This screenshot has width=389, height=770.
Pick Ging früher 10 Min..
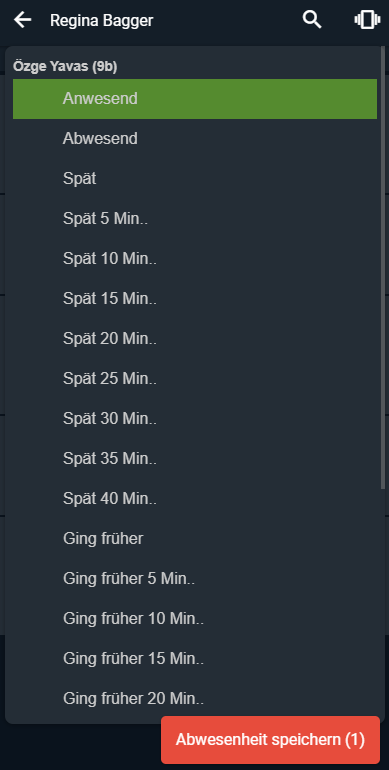pos(195,619)
